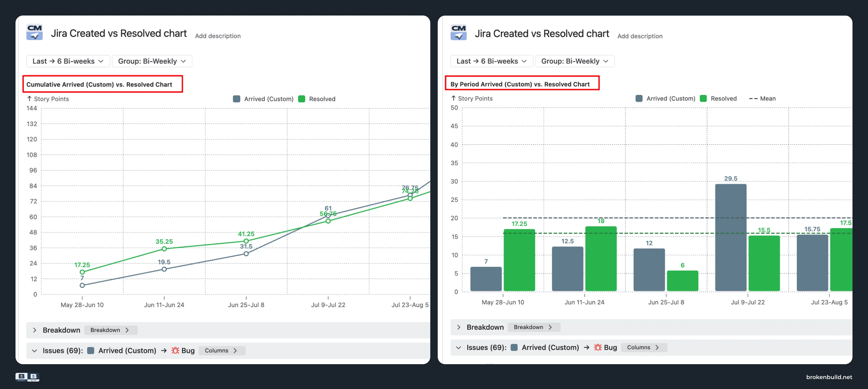Toggle the Arrived (Custom) legend swatch in By Period chart
Image resolution: width=868 pixels, height=389 pixels.
(639, 98)
